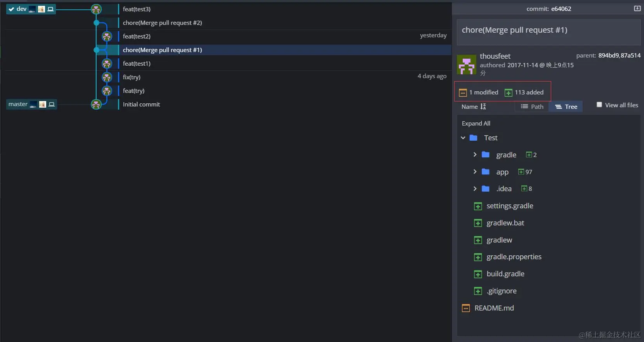Select the Initial commit row
The image size is (644, 342).
[141, 104]
